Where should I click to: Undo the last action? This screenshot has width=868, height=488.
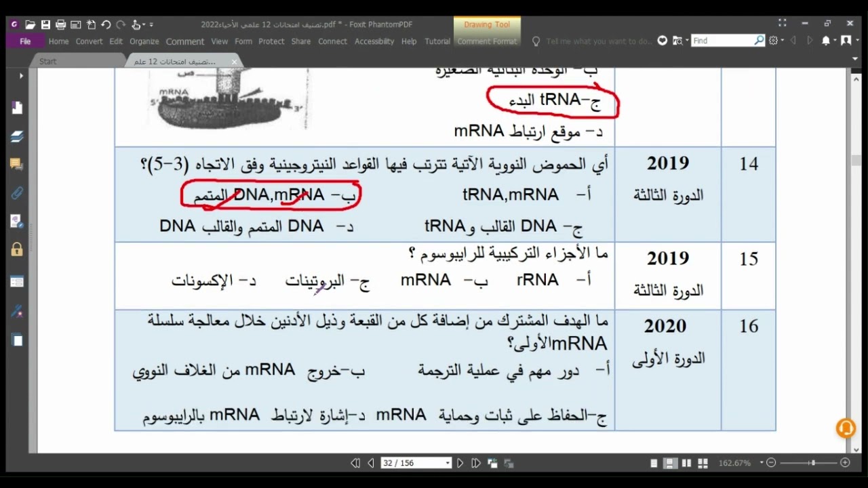click(x=106, y=24)
